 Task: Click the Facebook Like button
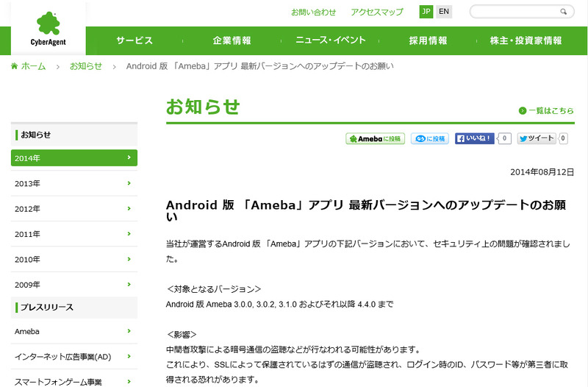[475, 138]
